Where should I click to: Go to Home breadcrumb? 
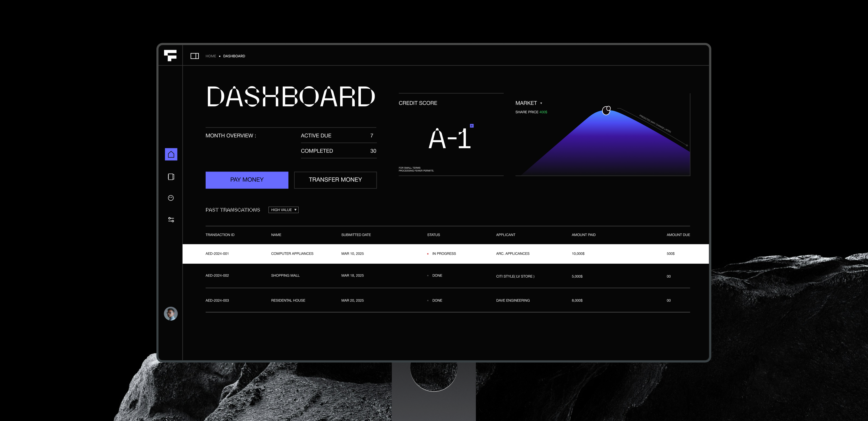[210, 56]
